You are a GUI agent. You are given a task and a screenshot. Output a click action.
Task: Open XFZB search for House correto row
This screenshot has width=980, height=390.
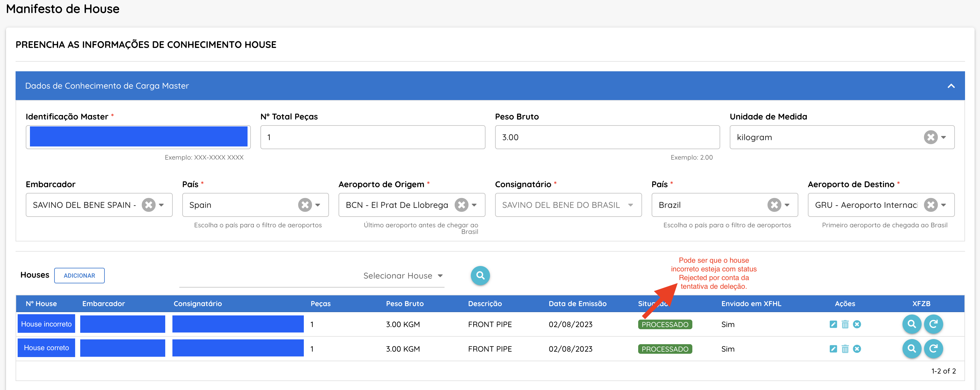(x=911, y=348)
